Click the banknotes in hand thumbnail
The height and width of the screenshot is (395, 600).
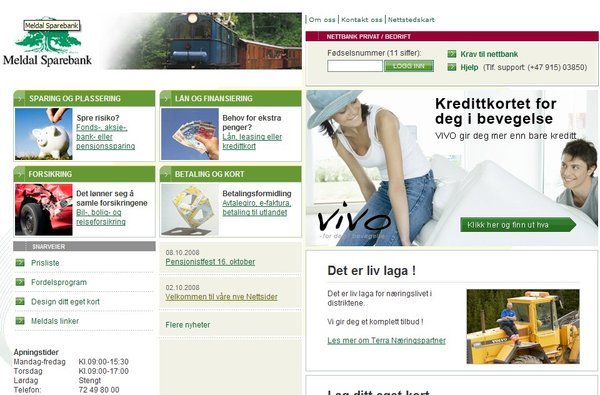coord(190,134)
